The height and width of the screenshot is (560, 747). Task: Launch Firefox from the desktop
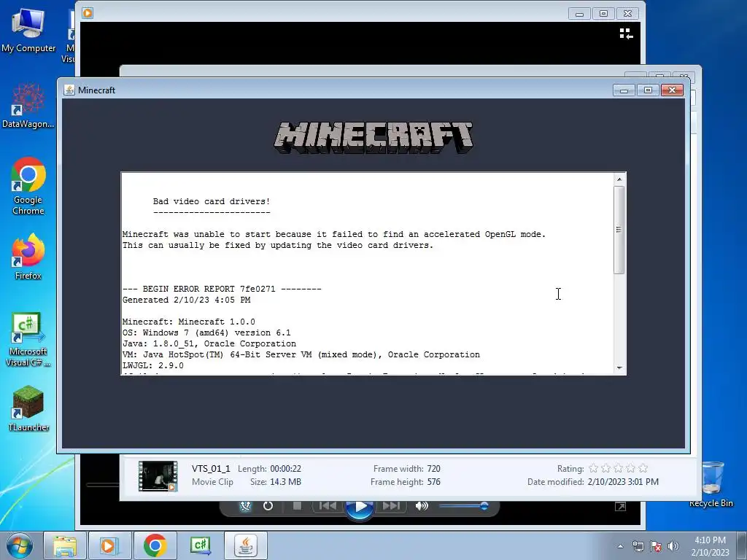(x=28, y=256)
